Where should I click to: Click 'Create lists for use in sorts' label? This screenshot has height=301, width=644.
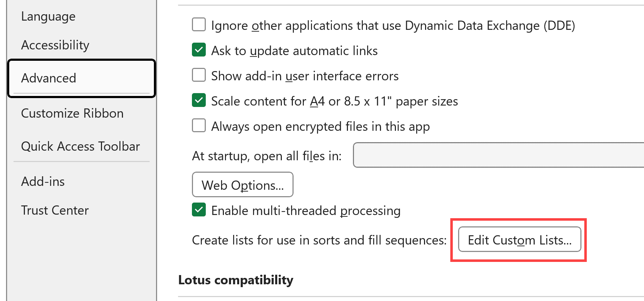(319, 240)
